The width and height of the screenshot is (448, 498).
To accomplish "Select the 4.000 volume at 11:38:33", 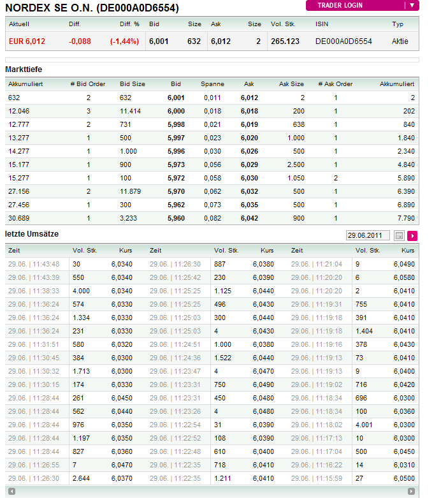I will (82, 291).
